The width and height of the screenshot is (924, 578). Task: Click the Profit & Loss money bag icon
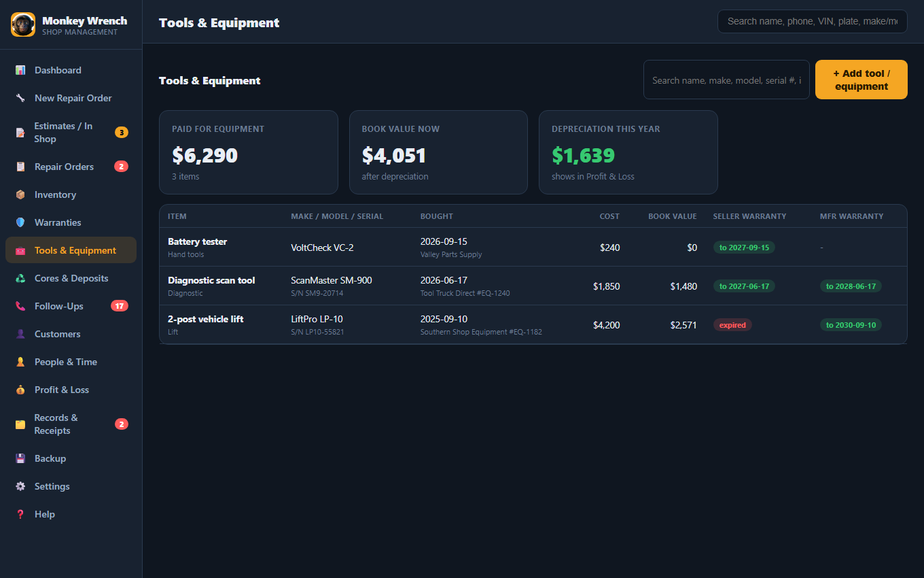tap(20, 390)
